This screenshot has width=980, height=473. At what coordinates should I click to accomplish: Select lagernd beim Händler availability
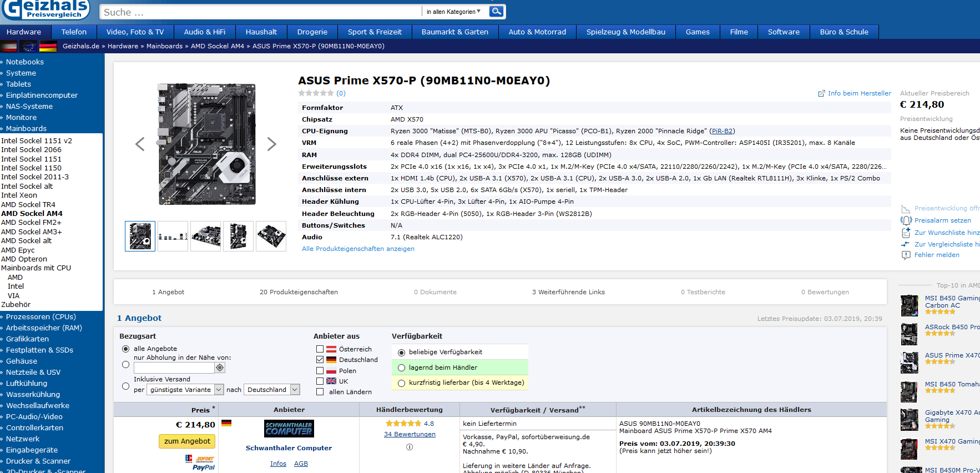point(401,368)
